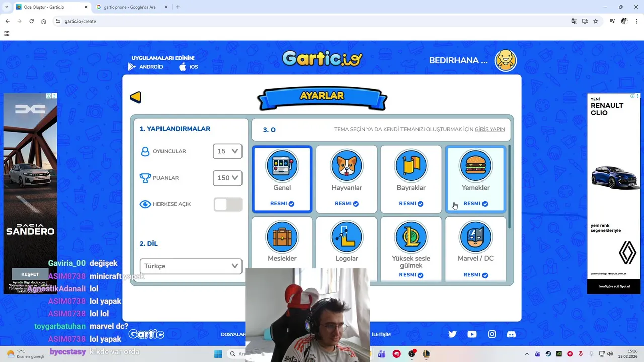Toggle the Herkese Açık switch
The width and height of the screenshot is (644, 362).
coord(228,204)
